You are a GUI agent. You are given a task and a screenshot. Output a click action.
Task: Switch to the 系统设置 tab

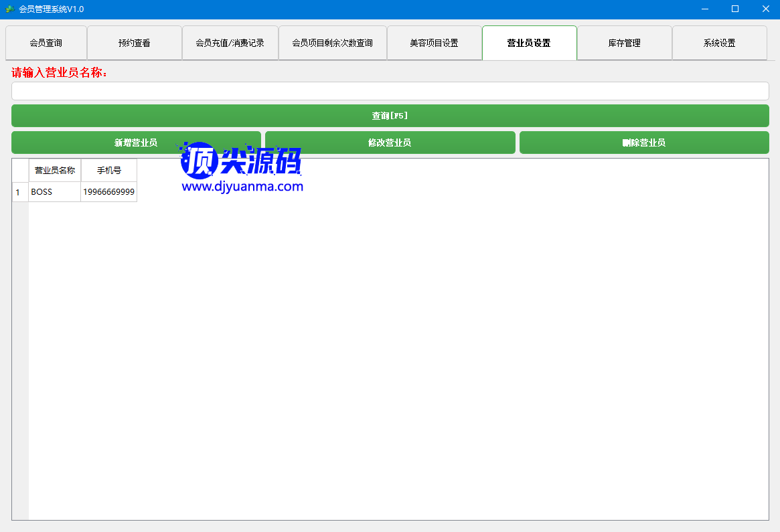(720, 43)
